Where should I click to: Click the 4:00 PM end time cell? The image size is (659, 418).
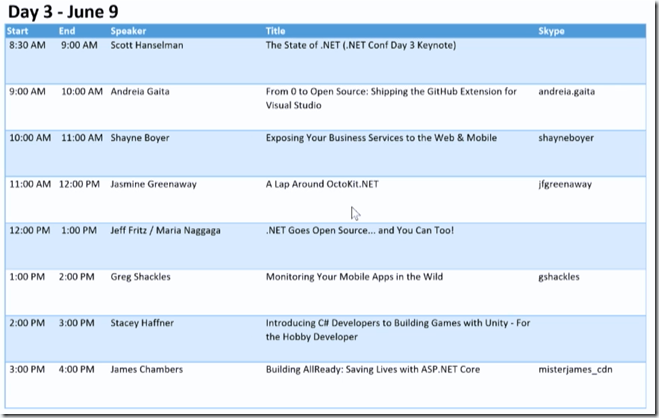pyautogui.click(x=76, y=369)
